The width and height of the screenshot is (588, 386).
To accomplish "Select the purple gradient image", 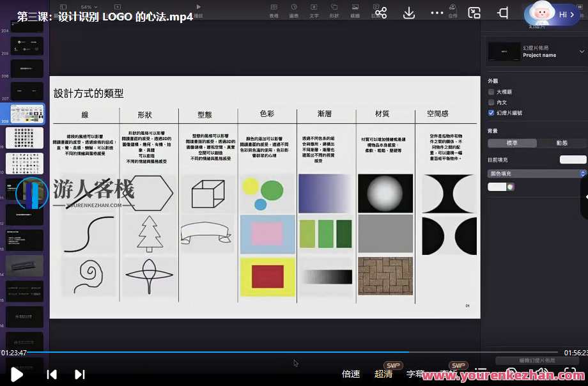I will [324, 194].
